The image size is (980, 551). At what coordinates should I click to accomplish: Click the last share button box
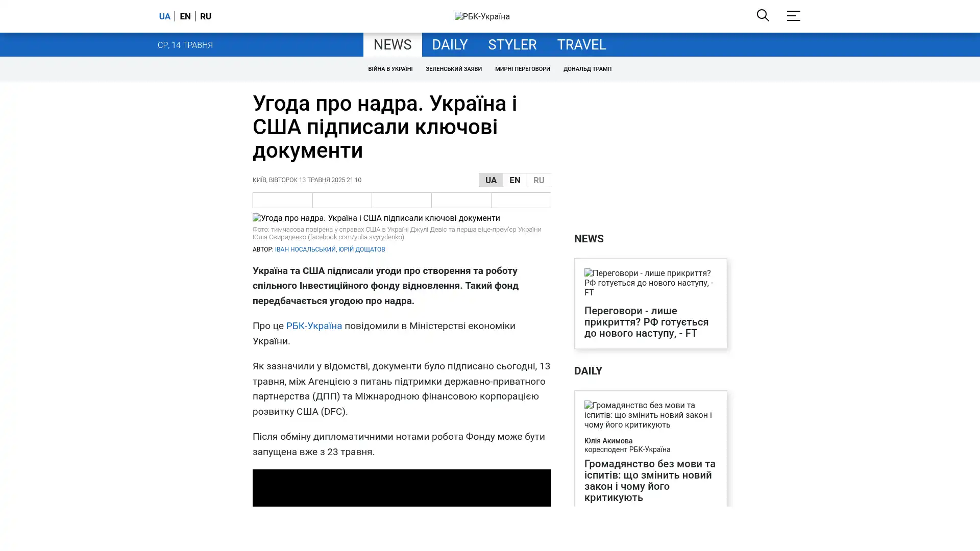click(521, 200)
